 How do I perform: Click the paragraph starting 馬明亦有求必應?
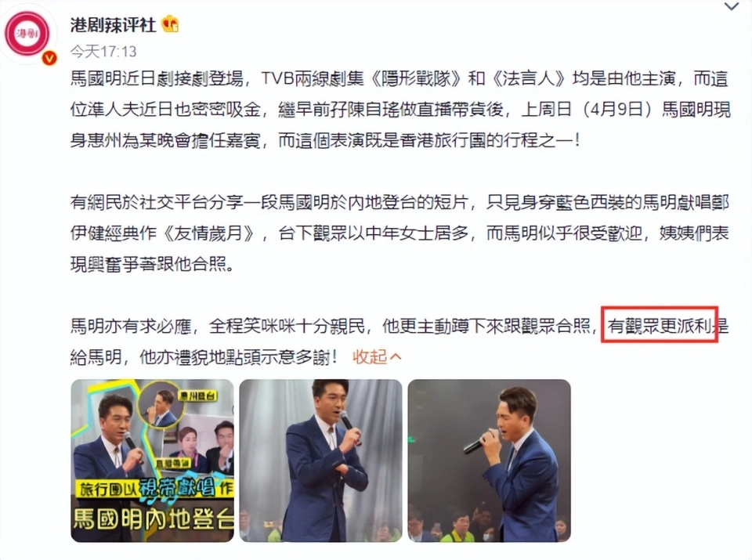(399, 341)
